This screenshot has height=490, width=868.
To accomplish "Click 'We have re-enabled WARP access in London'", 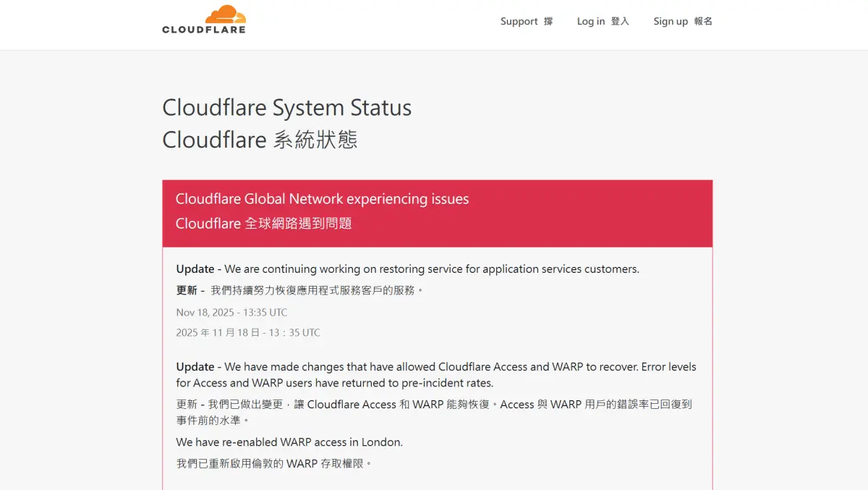I will 289,442.
